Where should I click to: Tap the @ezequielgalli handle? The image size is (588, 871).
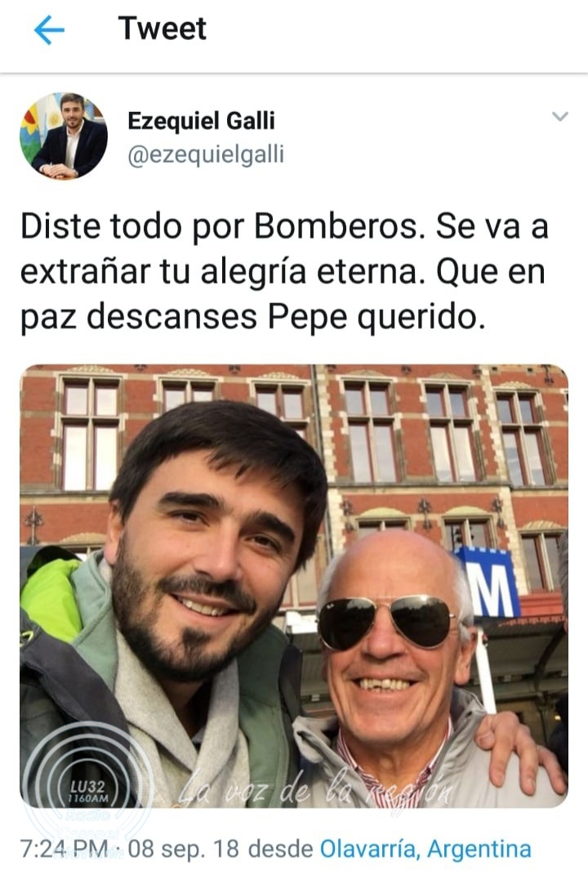(x=206, y=154)
